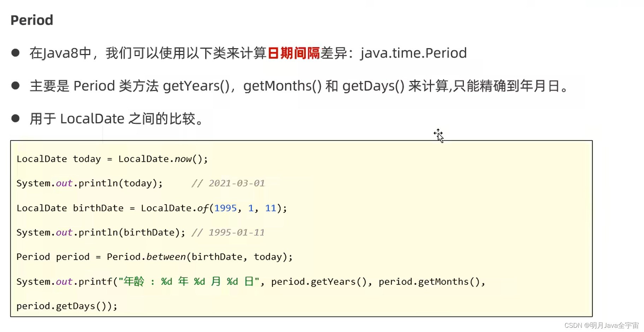Click the green printf format string 年龄
Screen dimensions: 644x332
134,282
